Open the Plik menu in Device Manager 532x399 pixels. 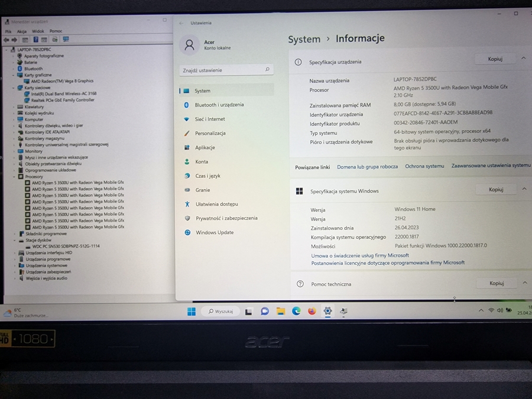8,31
